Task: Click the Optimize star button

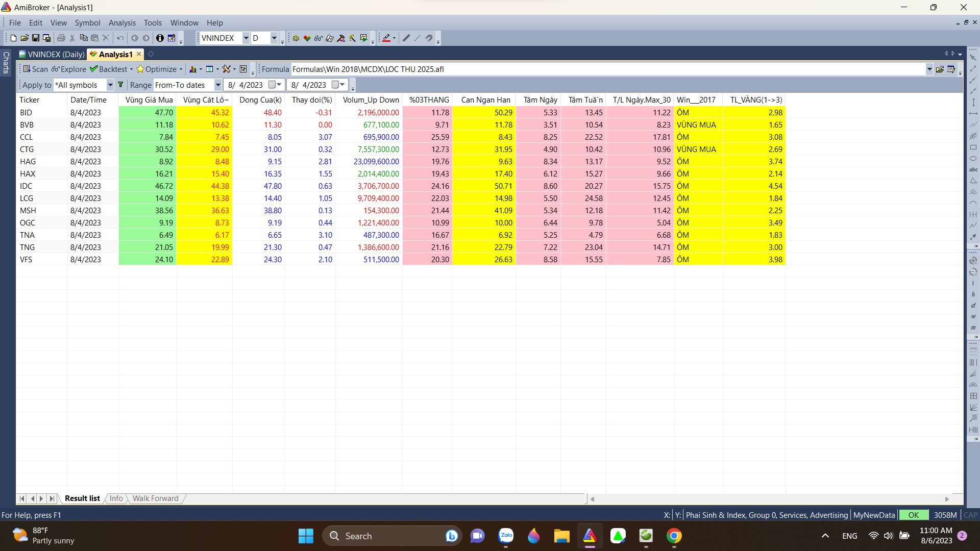Action: click(156, 69)
